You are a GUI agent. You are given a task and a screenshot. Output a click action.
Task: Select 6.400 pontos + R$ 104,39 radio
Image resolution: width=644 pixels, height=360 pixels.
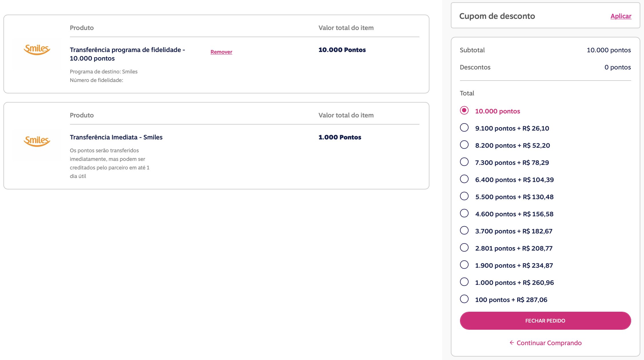click(464, 179)
